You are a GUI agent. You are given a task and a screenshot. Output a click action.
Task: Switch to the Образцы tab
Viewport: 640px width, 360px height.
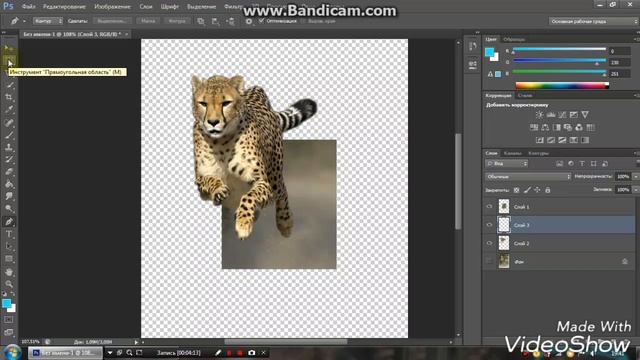click(x=514, y=40)
